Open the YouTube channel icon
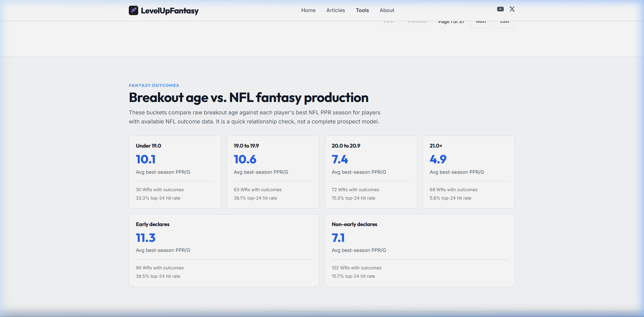Viewport: 644px width, 317px height. tap(500, 9)
